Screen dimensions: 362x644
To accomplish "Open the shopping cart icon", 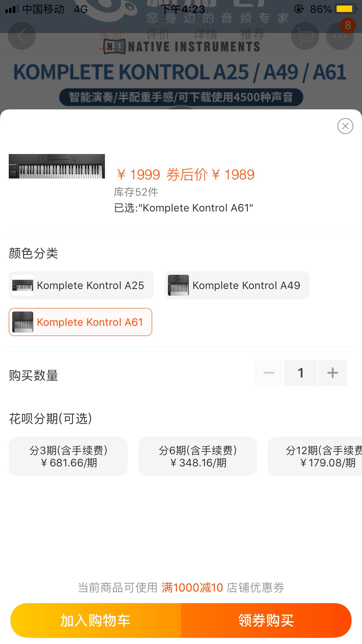I will coord(305,36).
